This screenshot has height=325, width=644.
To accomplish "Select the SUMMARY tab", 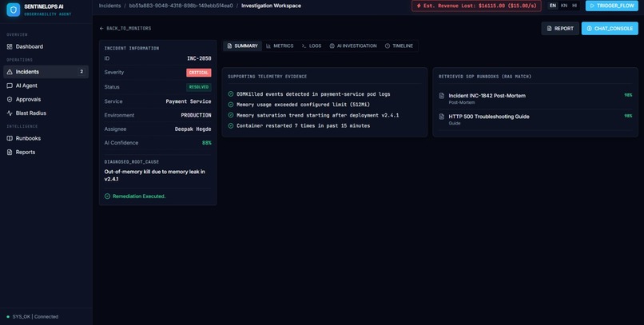I will click(x=242, y=46).
